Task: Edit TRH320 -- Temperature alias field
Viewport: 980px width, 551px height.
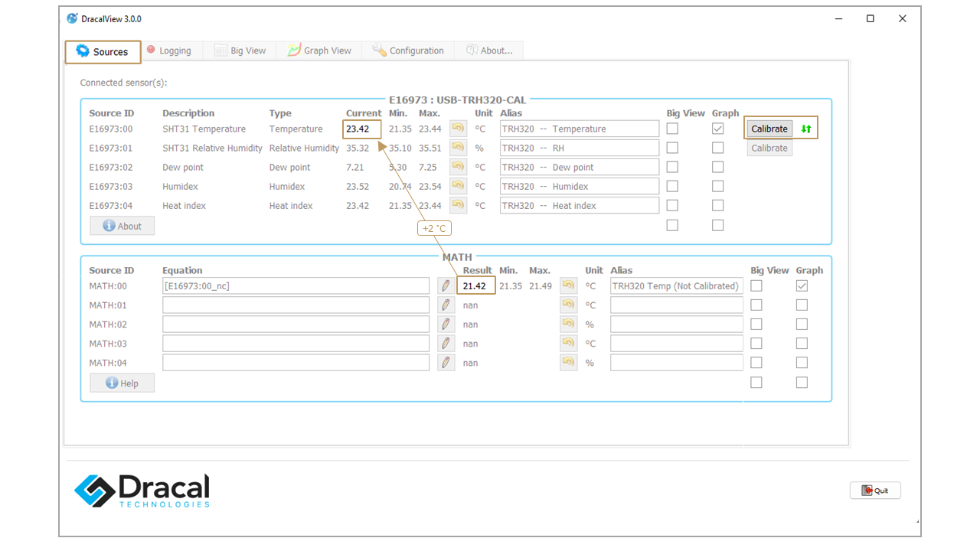Action: pyautogui.click(x=580, y=129)
